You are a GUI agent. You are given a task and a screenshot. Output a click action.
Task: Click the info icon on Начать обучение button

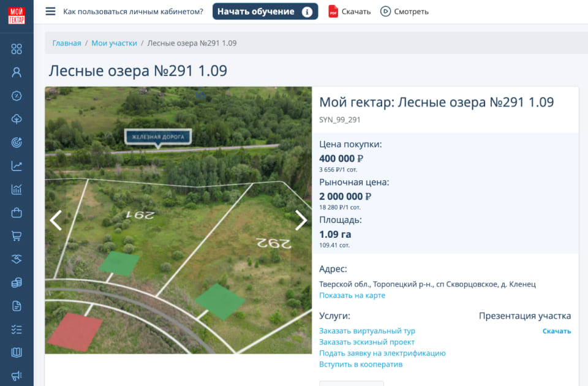pyautogui.click(x=307, y=11)
